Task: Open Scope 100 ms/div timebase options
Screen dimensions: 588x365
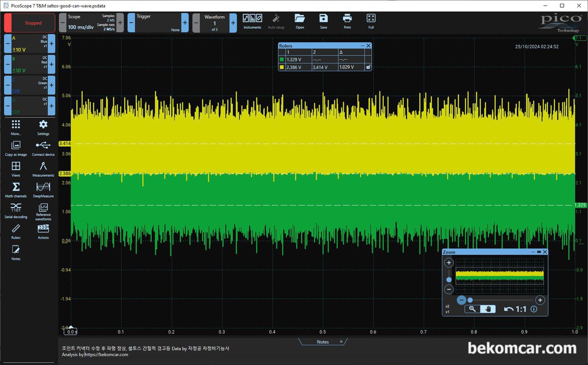Action: [x=91, y=23]
